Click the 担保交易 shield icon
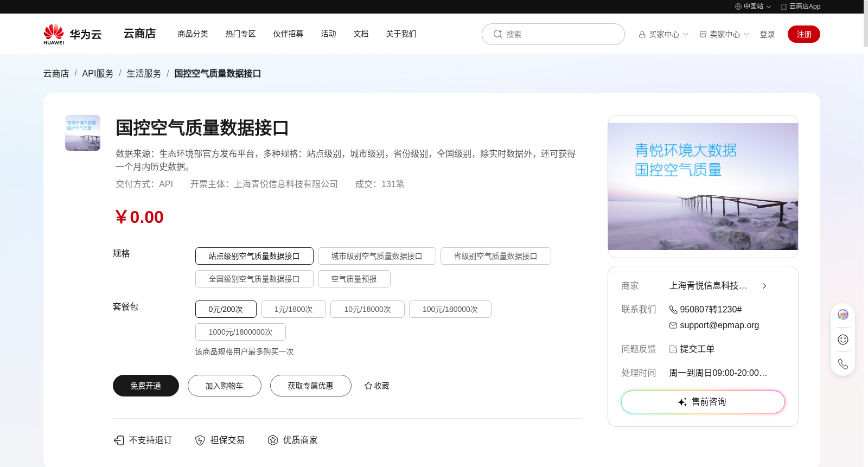 click(200, 440)
